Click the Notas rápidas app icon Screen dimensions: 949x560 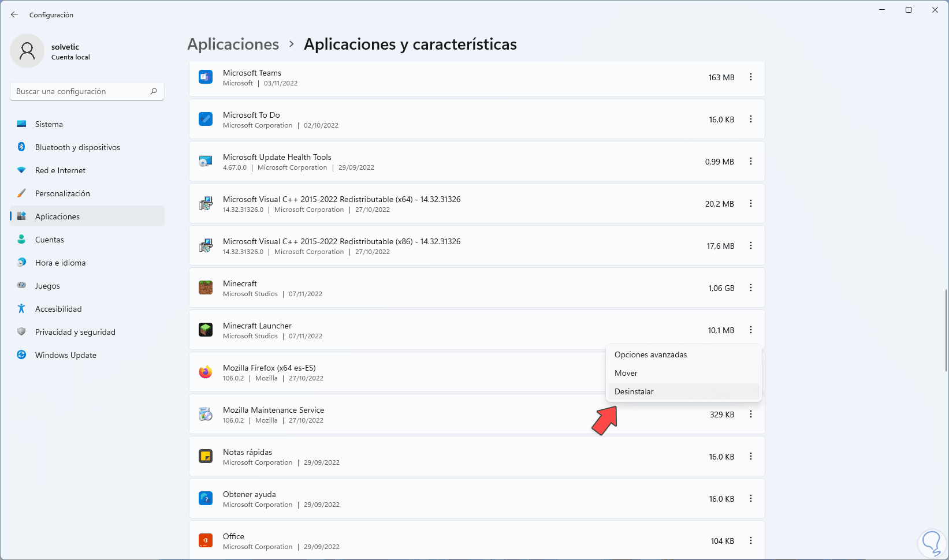206,456
